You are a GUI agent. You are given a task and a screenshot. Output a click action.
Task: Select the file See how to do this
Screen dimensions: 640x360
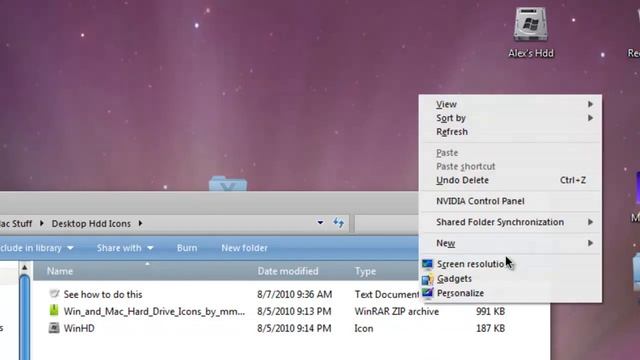(x=103, y=294)
